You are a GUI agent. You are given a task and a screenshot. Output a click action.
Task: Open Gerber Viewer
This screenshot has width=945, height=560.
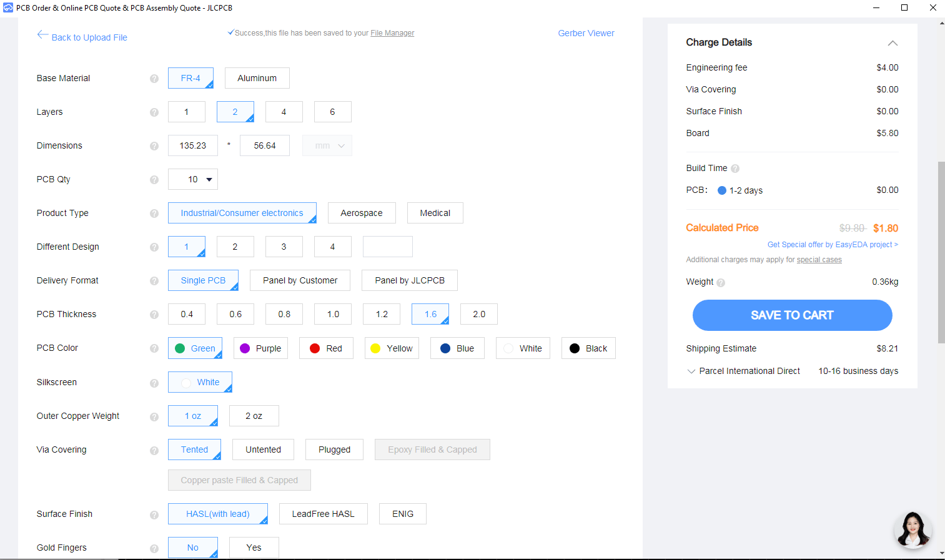coord(586,33)
